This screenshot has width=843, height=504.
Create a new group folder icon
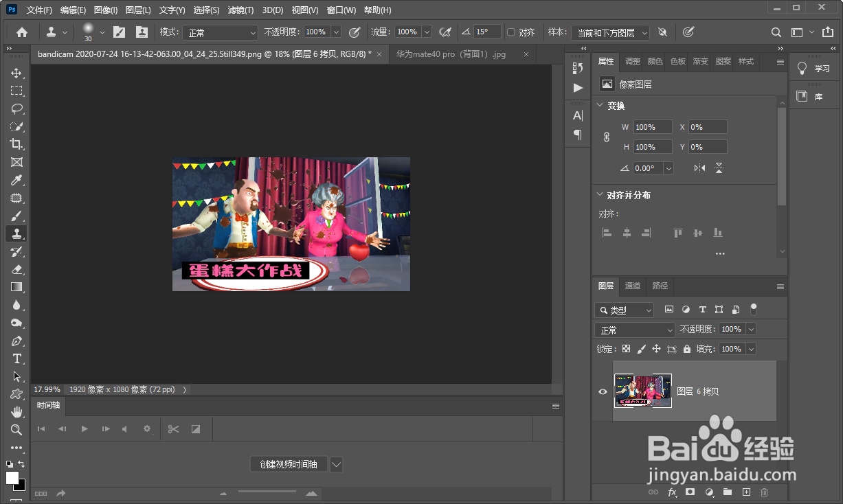pyautogui.click(x=728, y=492)
